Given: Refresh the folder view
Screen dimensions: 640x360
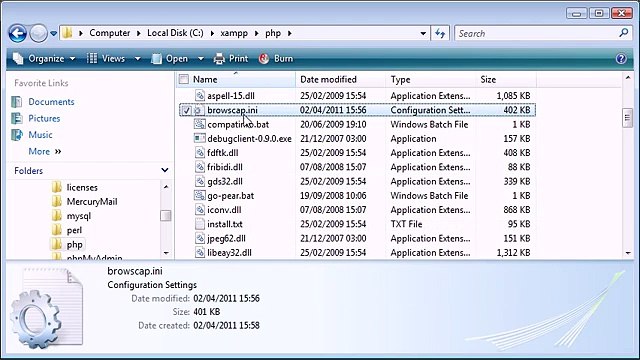Looking at the screenshot, I should [440, 33].
